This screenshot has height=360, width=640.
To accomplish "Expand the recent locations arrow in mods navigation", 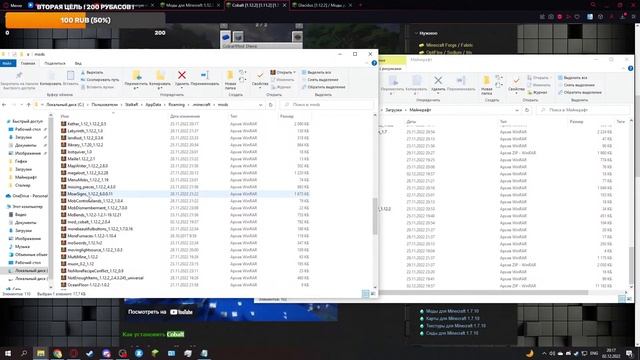I will [21, 105].
